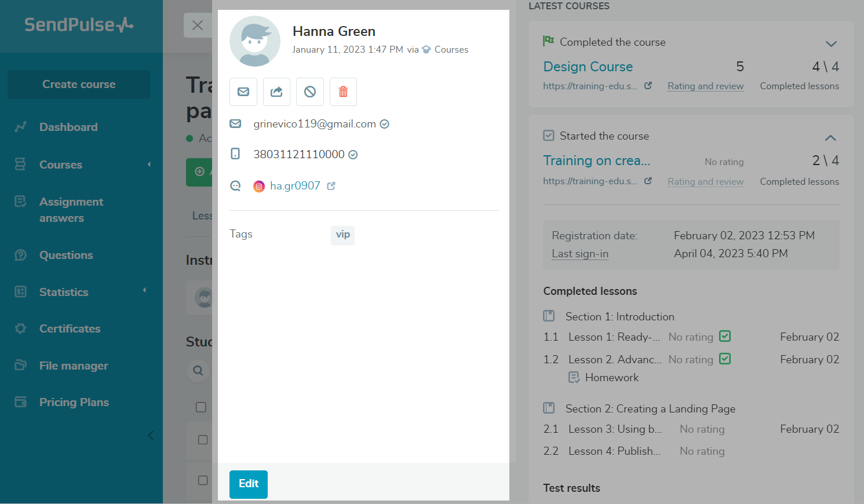This screenshot has width=864, height=504.
Task: Click the red trash delete icon
Action: click(343, 92)
